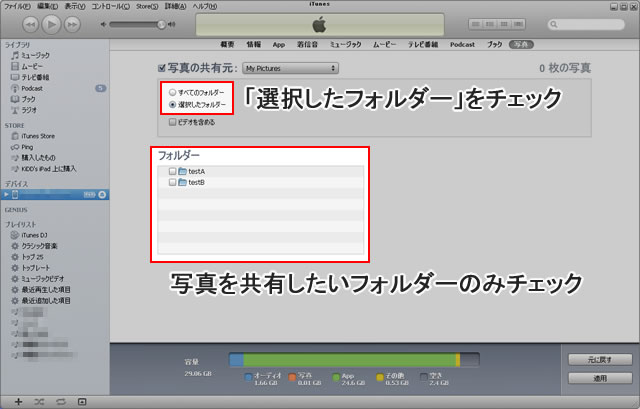Screen dimensions: 640x409
Task: Click the high volume speaker icon
Action: point(172,24)
